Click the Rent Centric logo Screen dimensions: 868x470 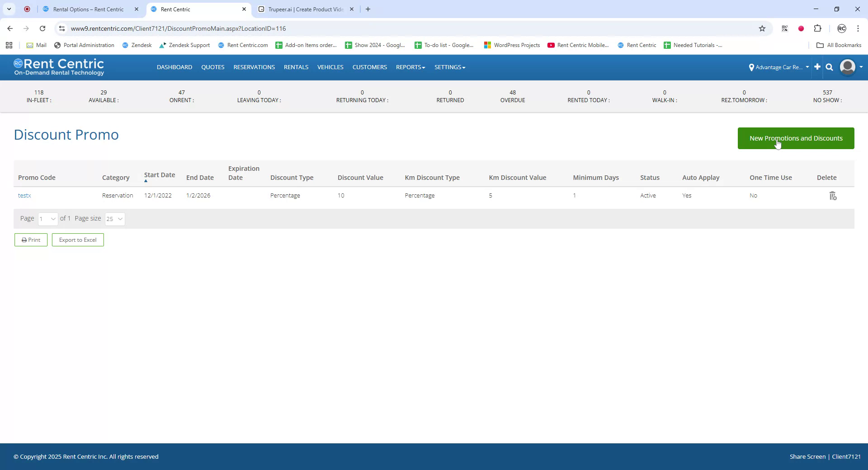point(59,67)
